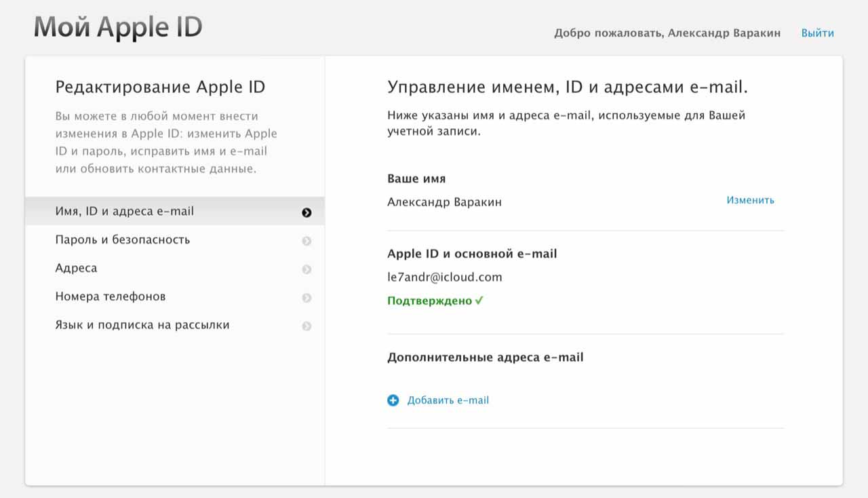Click the le7andr@icloud.com address

444,277
